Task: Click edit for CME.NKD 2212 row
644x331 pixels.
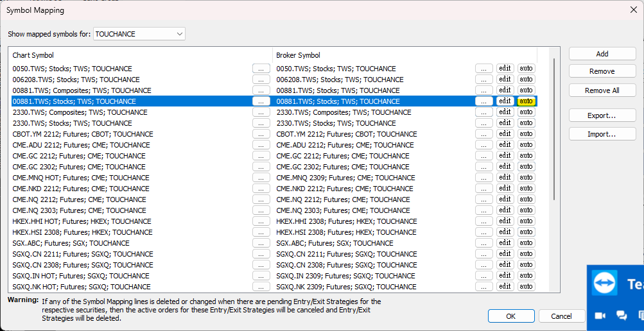Action: [x=505, y=189]
